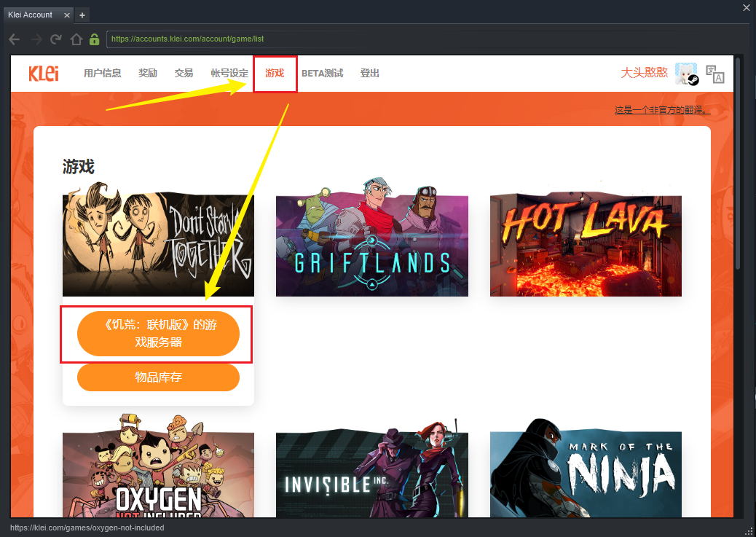Go to the 交易 page
This screenshot has width=756, height=537.
pyautogui.click(x=184, y=74)
